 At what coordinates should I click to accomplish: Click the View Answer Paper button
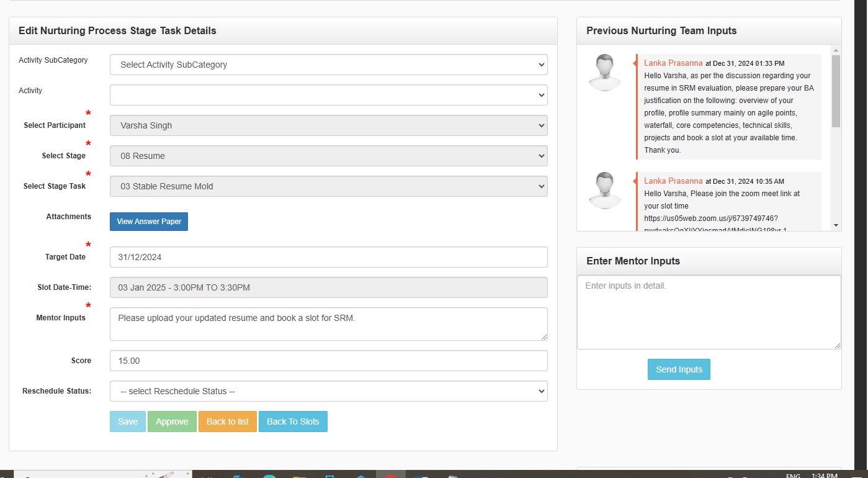click(149, 222)
